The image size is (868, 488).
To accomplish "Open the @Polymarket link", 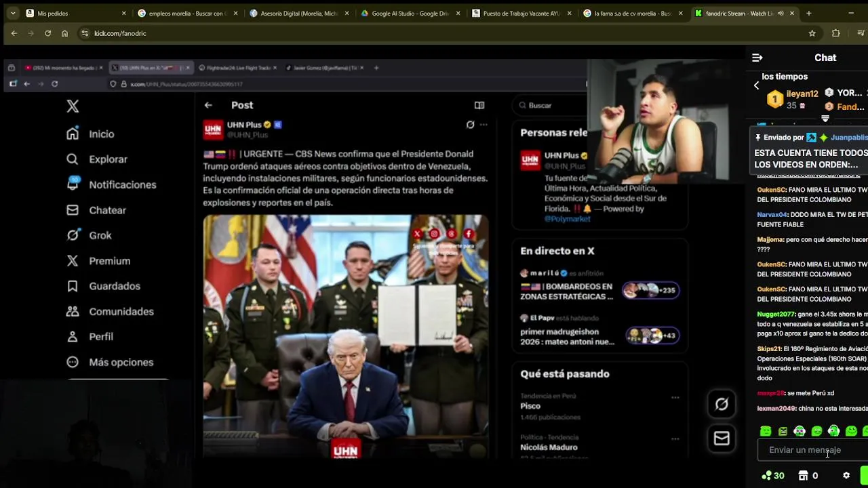I will 568,219.
